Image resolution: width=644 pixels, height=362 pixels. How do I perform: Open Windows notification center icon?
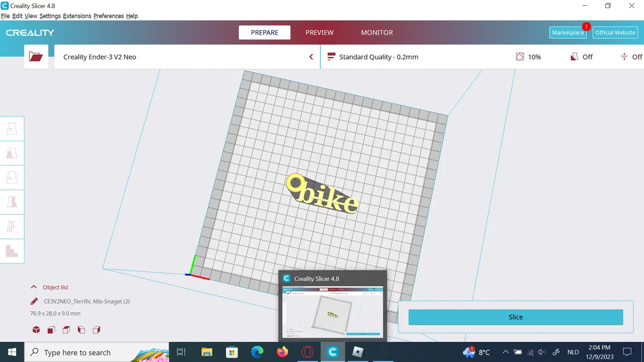coord(627,352)
